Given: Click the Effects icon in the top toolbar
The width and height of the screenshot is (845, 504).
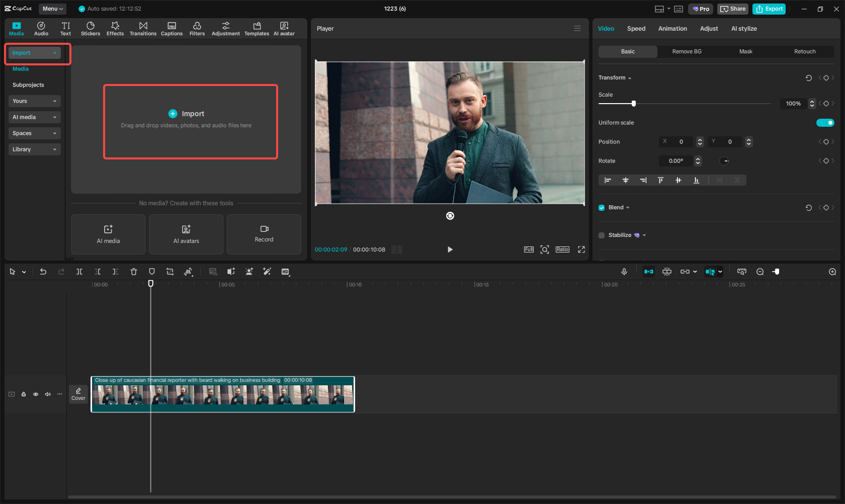Looking at the screenshot, I should (x=115, y=28).
